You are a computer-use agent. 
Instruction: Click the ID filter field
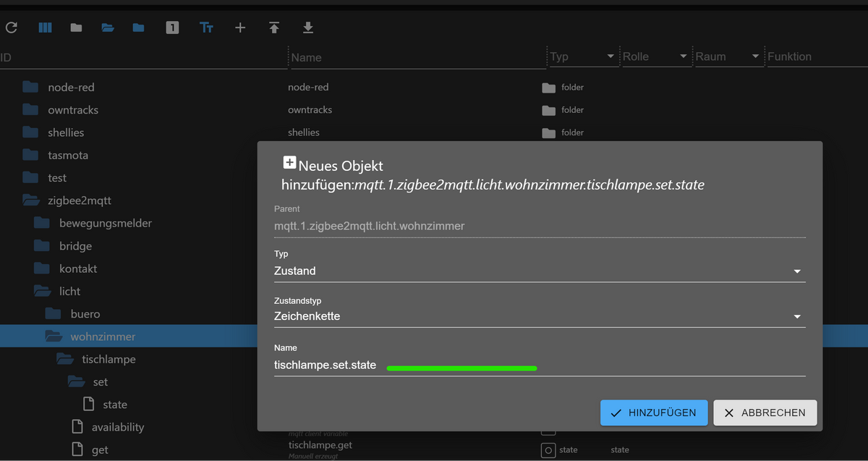tap(143, 57)
